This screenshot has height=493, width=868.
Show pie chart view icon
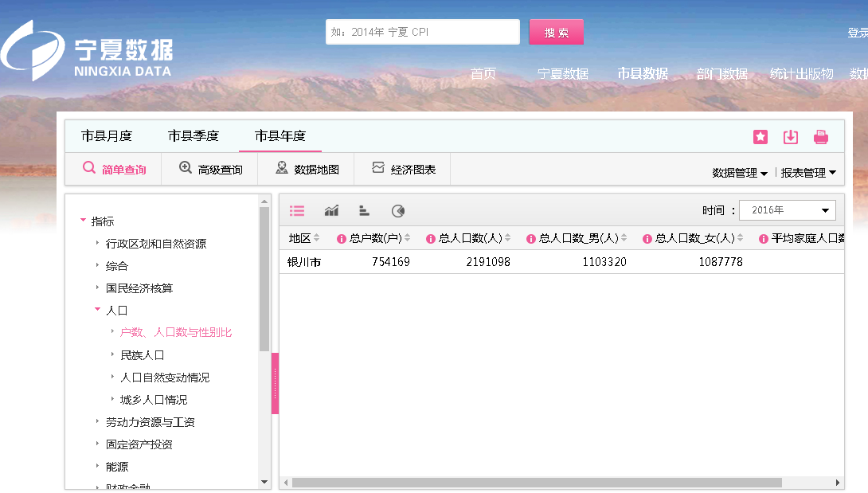[398, 210]
